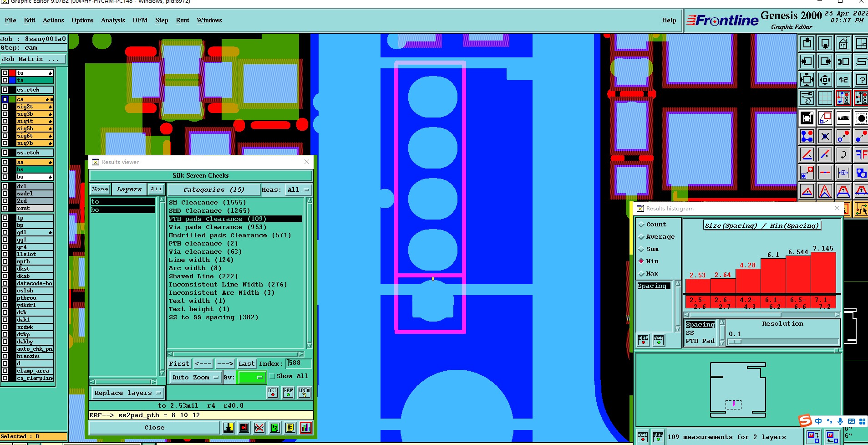Image resolution: width=868 pixels, height=445 pixels.
Task: Click the pan down arrow icon
Action: [825, 43]
